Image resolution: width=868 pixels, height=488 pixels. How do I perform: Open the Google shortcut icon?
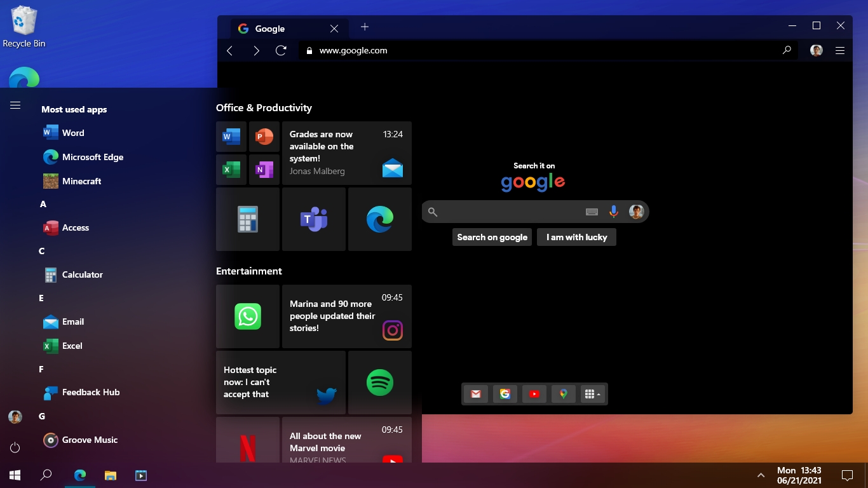[505, 394]
